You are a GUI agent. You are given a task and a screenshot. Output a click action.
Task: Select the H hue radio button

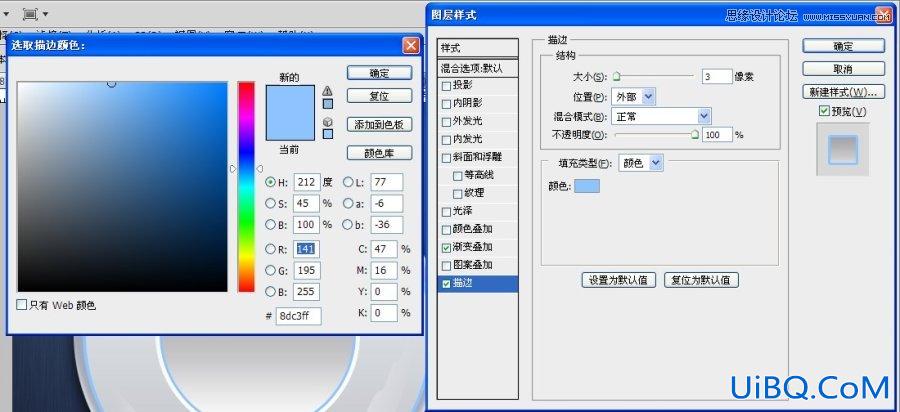pos(270,182)
